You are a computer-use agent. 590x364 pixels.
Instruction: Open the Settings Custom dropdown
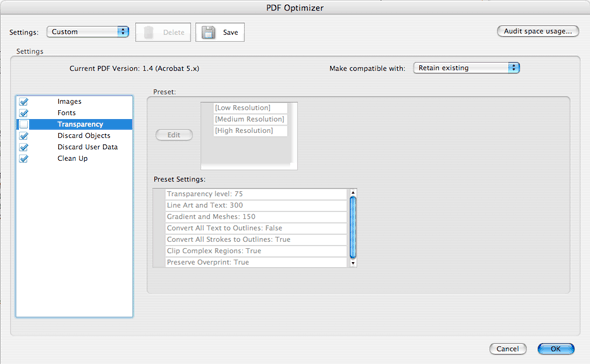[88, 32]
